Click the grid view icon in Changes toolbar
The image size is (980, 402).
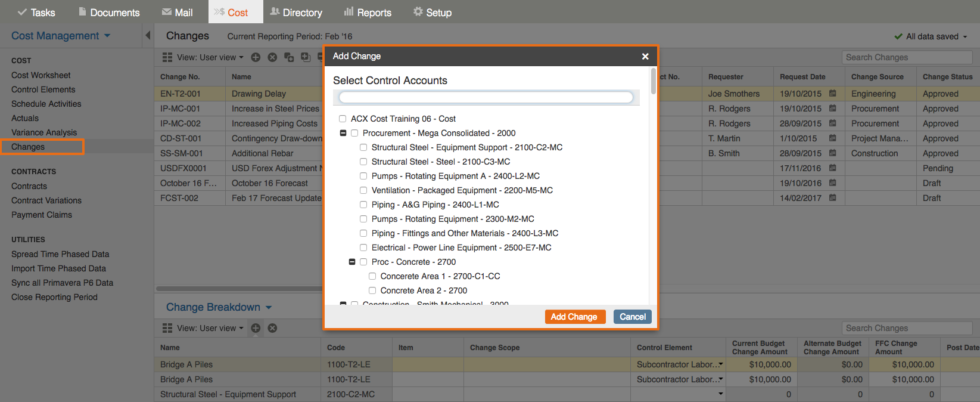click(x=167, y=57)
